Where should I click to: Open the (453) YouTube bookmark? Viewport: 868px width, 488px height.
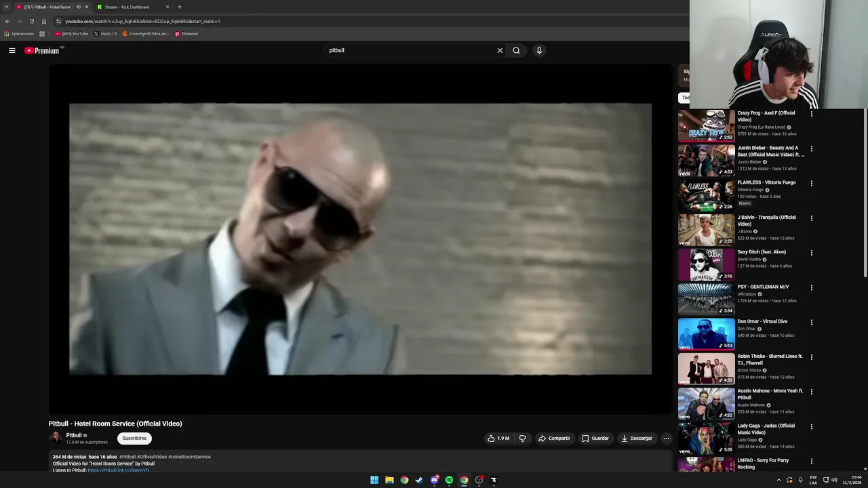tap(72, 33)
